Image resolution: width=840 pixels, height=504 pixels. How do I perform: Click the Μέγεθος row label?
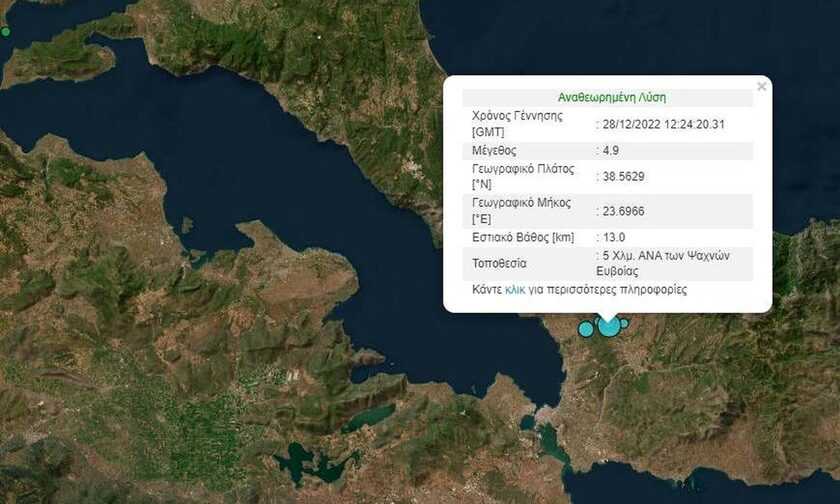coord(496,151)
